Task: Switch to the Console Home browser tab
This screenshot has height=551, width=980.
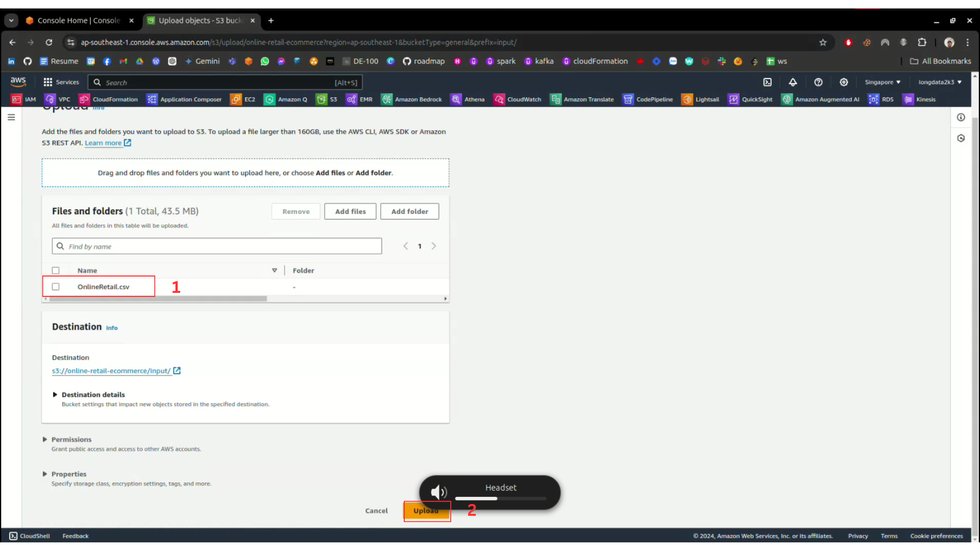Action: (79, 20)
